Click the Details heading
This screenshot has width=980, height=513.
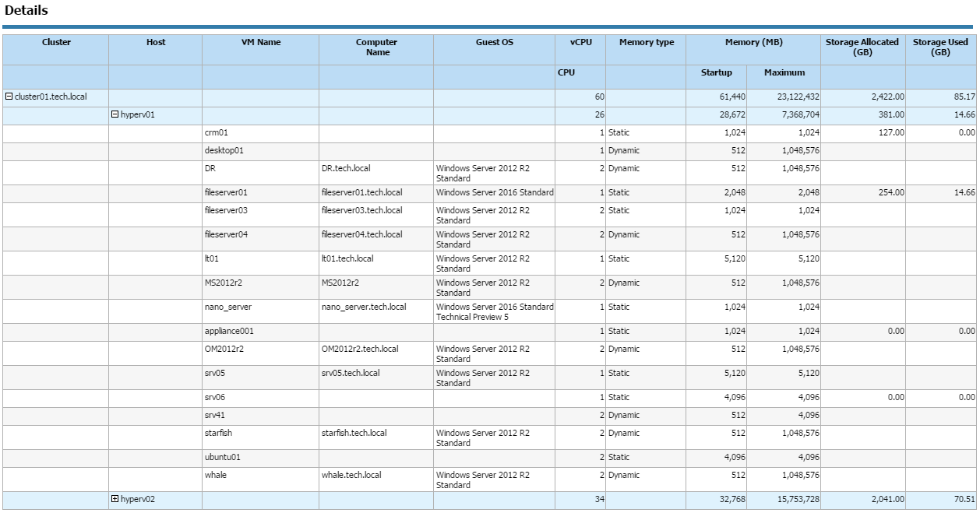[x=26, y=11]
